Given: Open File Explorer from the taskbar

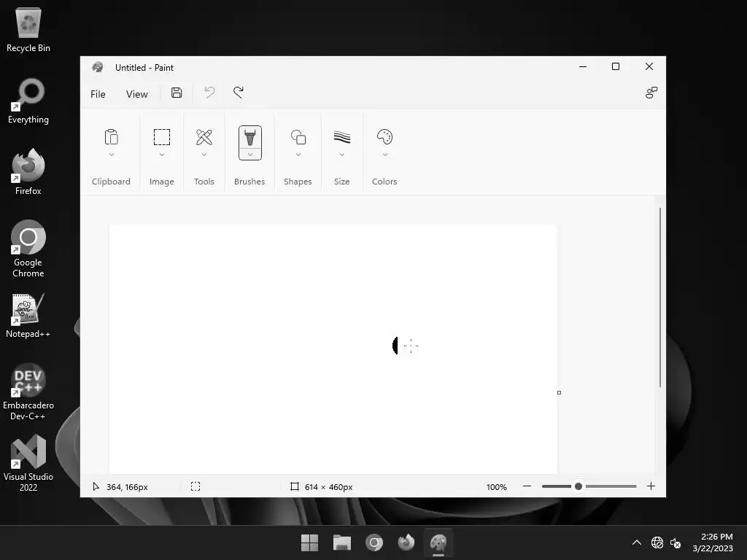Looking at the screenshot, I should click(342, 542).
